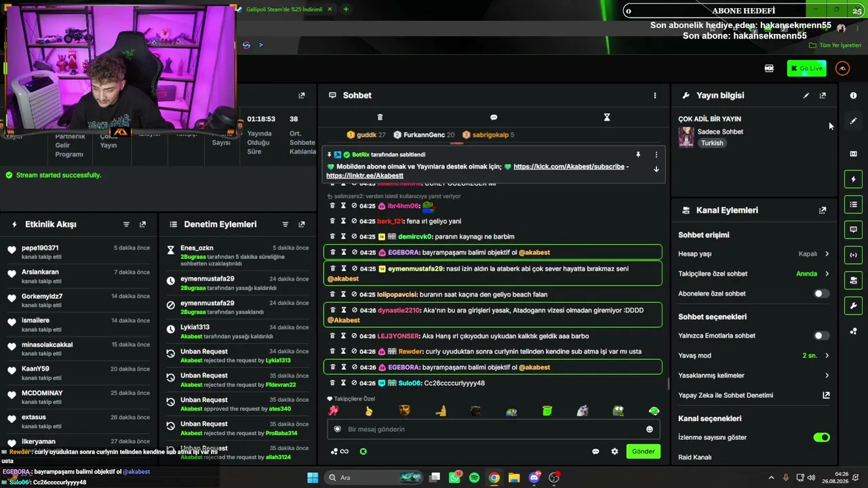868x488 pixels.
Task: Open Discord from the taskbar
Action: [x=534, y=478]
